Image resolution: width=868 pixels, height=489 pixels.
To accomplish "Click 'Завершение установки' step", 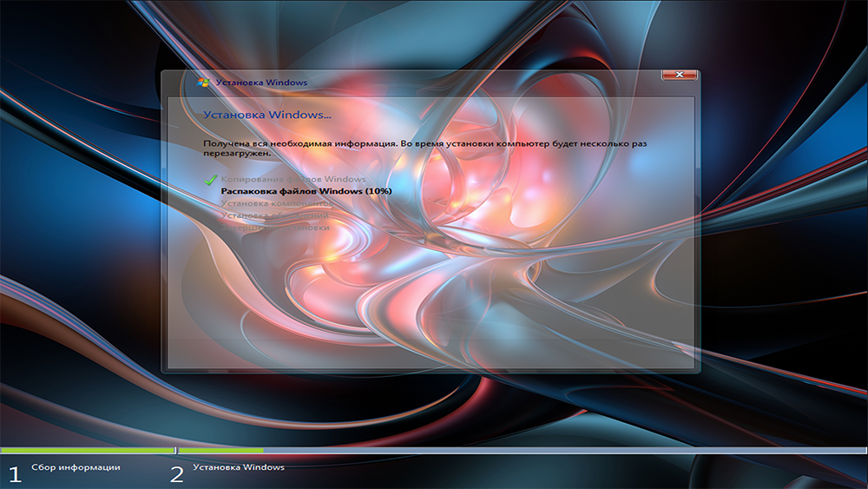I will [x=275, y=228].
